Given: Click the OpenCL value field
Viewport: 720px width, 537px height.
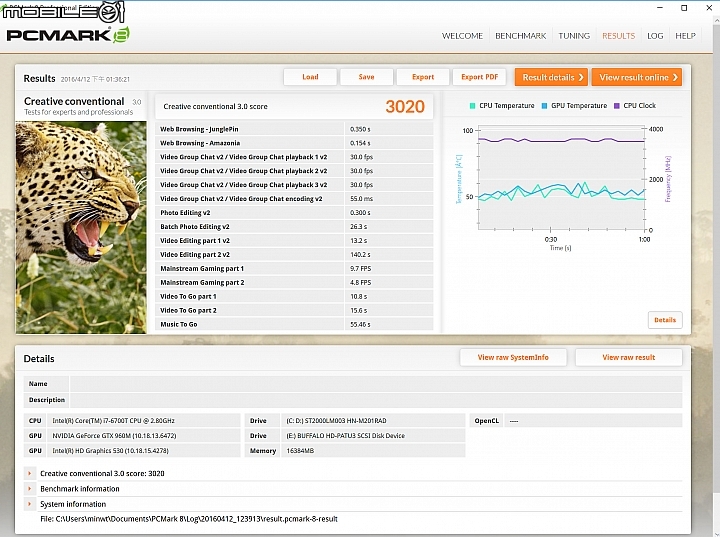Looking at the screenshot, I should 593,420.
